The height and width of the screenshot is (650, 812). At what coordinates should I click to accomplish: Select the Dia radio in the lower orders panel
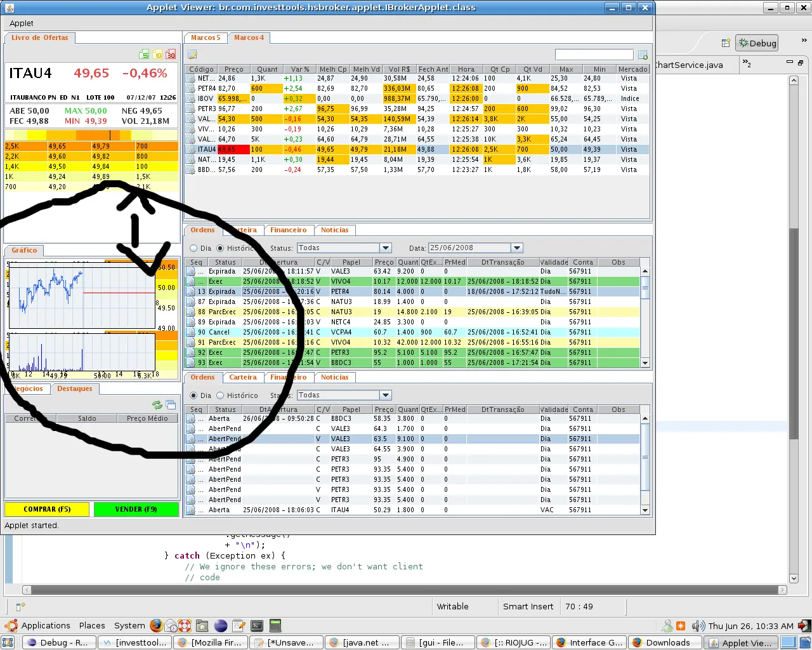point(193,395)
